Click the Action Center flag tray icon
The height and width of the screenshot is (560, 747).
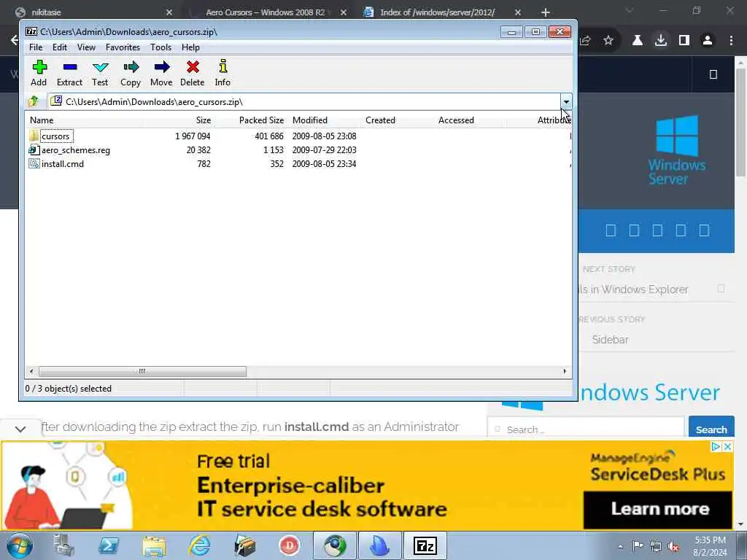click(x=638, y=545)
